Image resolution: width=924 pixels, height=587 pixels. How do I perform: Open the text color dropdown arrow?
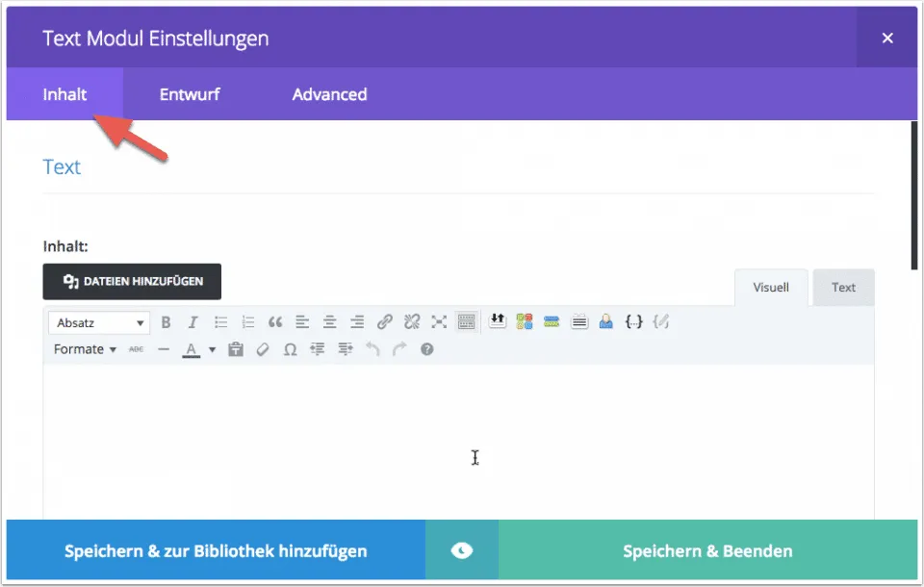coord(212,349)
